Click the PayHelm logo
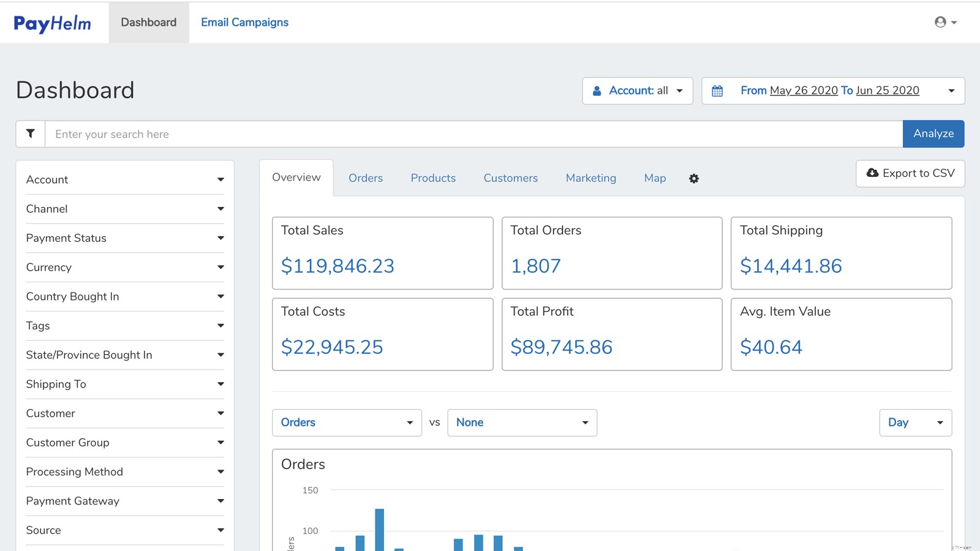The height and width of the screenshot is (551, 980). point(52,22)
